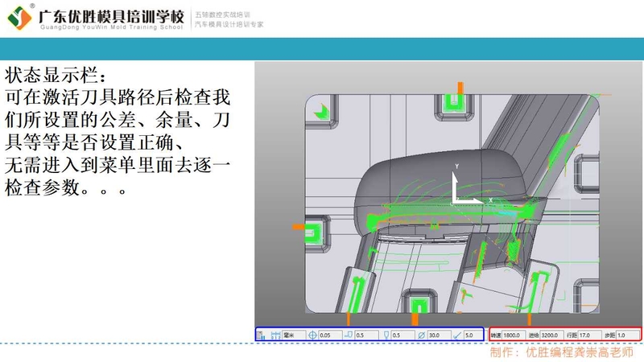The width and height of the screenshot is (644, 362).
Task: Click the stepover field showing 17.0
Action: coord(590,335)
